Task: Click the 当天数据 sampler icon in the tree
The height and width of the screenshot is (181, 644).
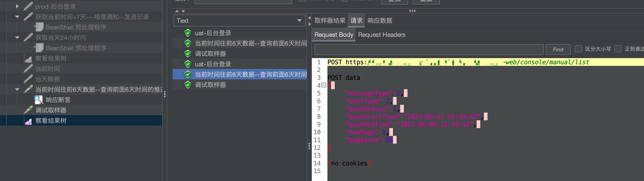Action: tap(28, 79)
